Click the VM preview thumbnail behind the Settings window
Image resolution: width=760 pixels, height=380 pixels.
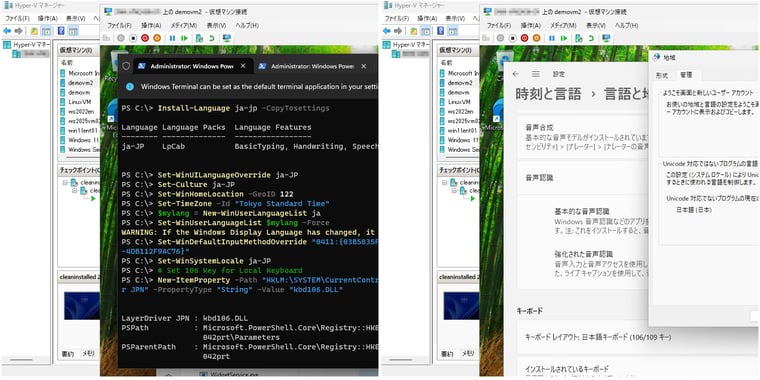click(462, 306)
